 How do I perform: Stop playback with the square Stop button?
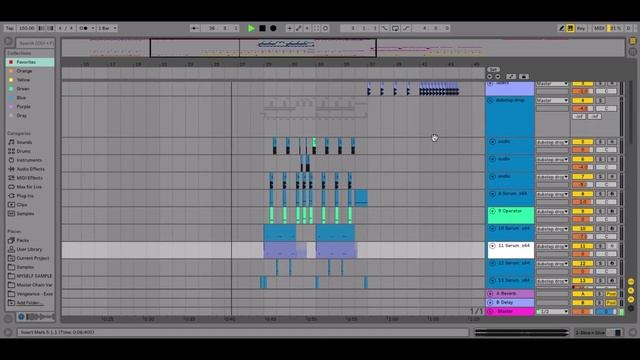[262, 28]
